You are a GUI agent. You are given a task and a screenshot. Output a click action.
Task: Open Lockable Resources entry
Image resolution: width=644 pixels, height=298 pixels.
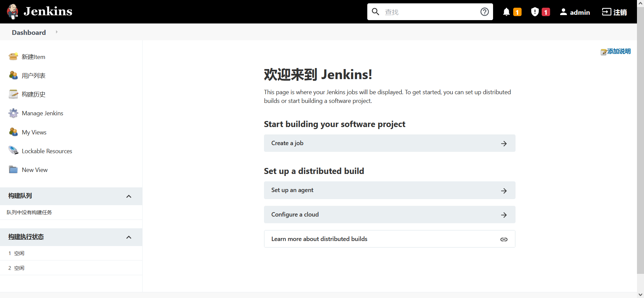(47, 151)
